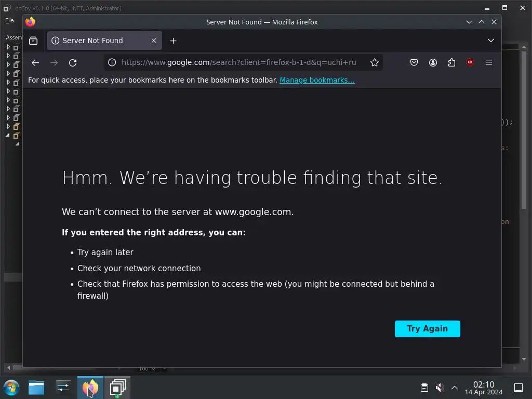Click the dnSpy application title bar icon
532x399 pixels.
[7, 8]
